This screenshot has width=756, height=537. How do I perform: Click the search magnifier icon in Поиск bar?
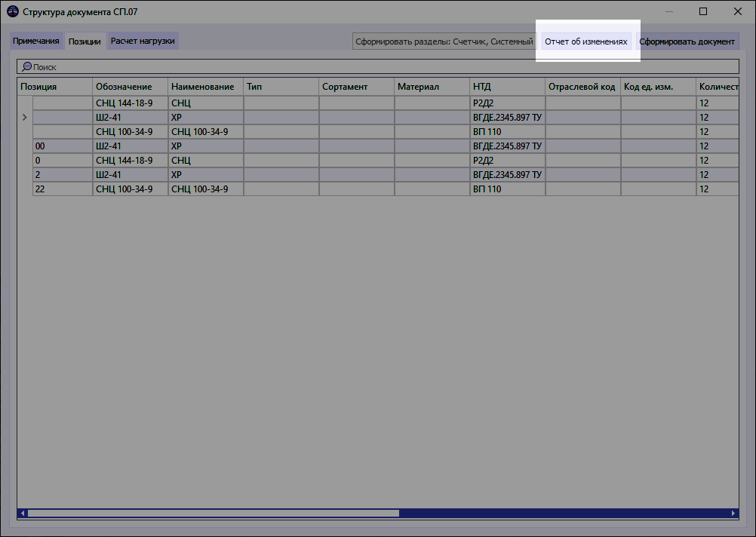26,66
